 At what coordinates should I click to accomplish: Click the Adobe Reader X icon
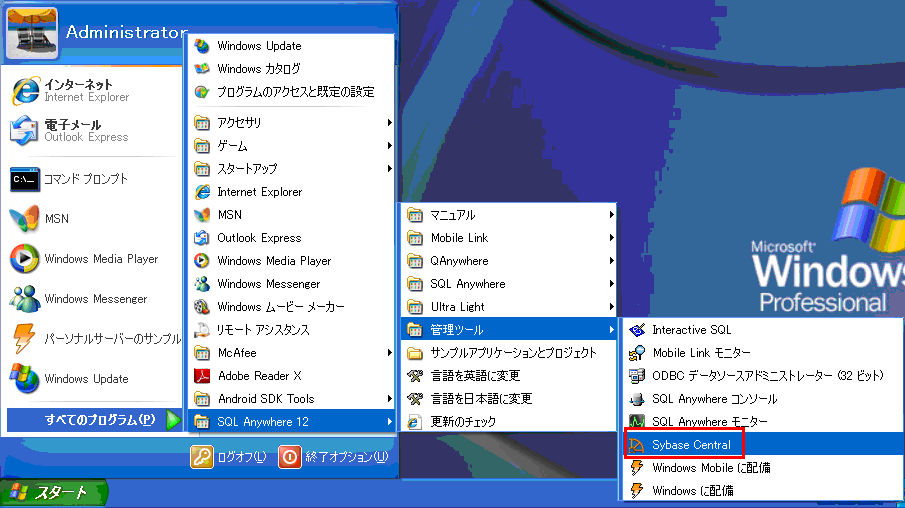202,376
